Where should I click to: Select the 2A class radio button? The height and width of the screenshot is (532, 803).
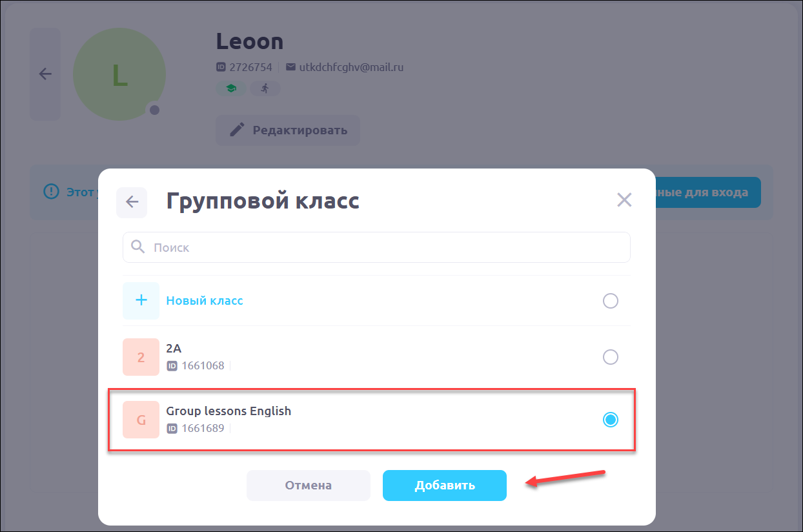[x=610, y=357]
